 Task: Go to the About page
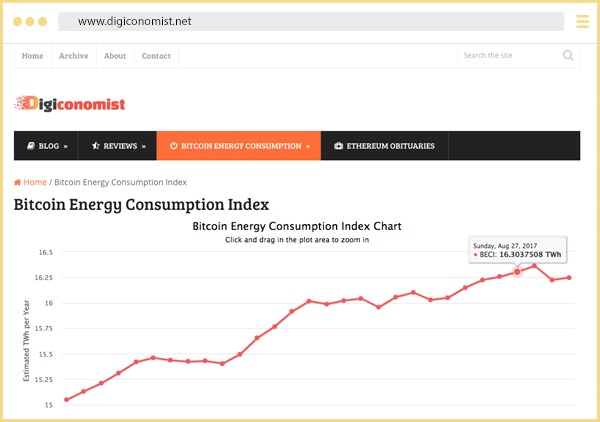pos(115,56)
